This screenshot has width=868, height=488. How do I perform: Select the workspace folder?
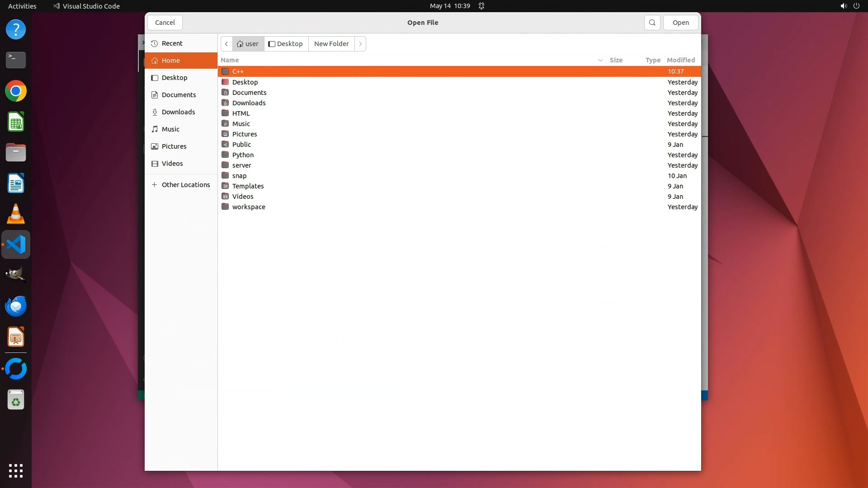(249, 207)
